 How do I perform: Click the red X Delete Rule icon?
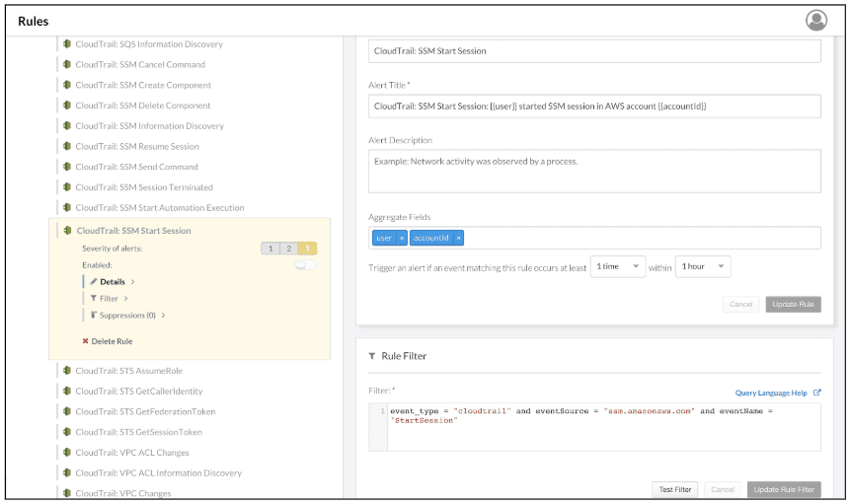pos(85,341)
